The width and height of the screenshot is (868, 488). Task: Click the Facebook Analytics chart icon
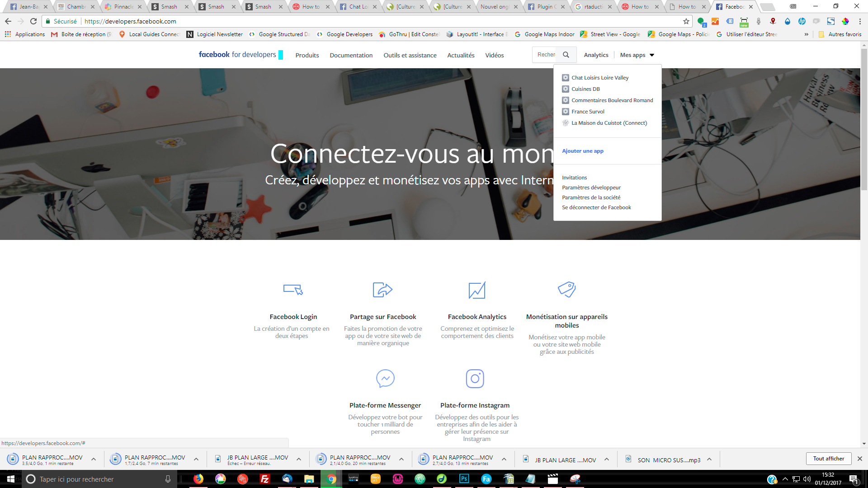(x=477, y=290)
